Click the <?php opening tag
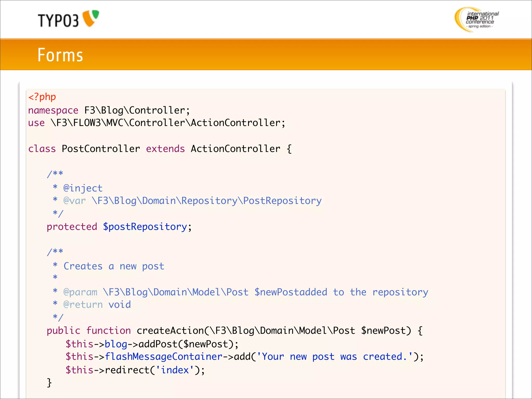Image resolution: width=532 pixels, height=399 pixels. 42,97
